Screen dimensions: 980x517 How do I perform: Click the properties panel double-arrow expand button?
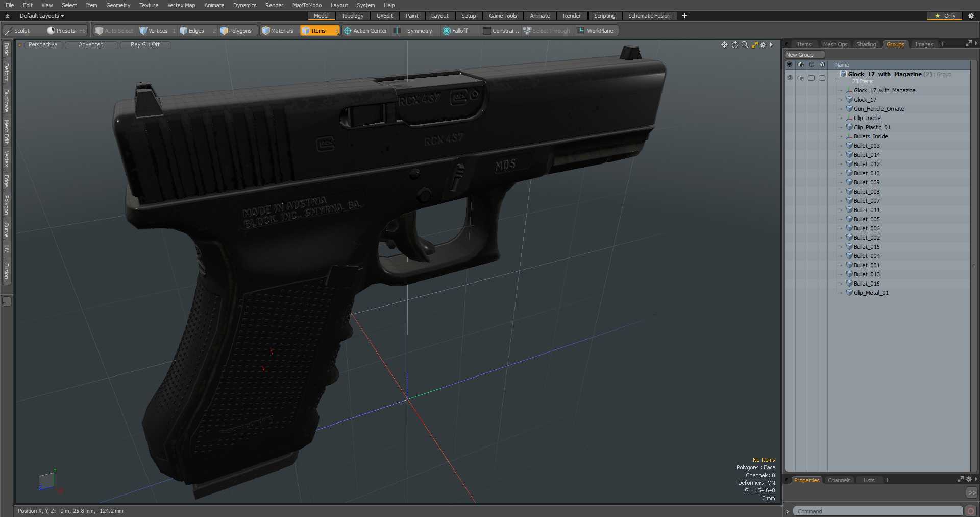[972, 493]
